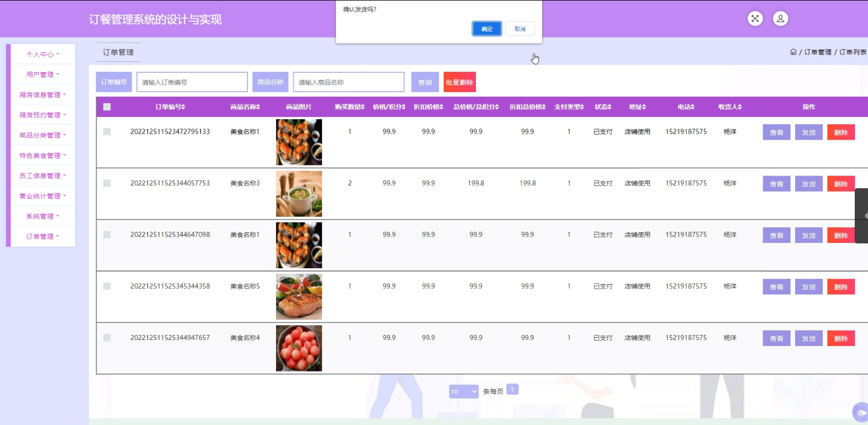Click the close X icon in header

coord(755,19)
